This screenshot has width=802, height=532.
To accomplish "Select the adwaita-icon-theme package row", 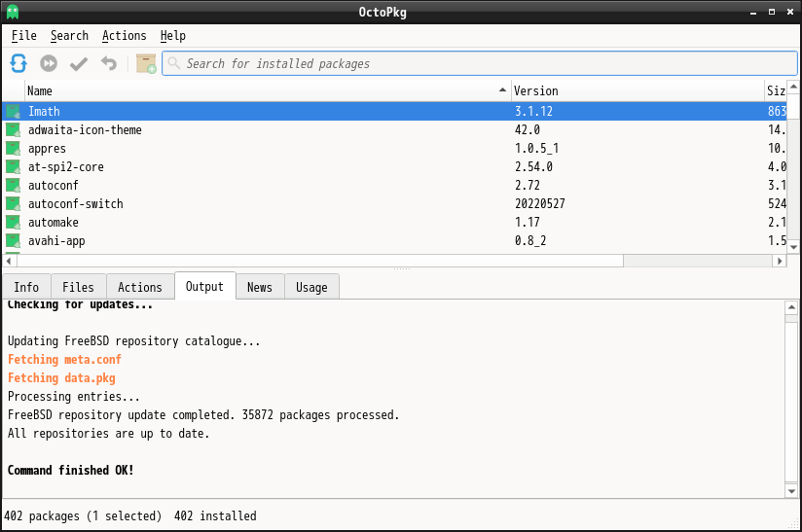I will [394, 129].
